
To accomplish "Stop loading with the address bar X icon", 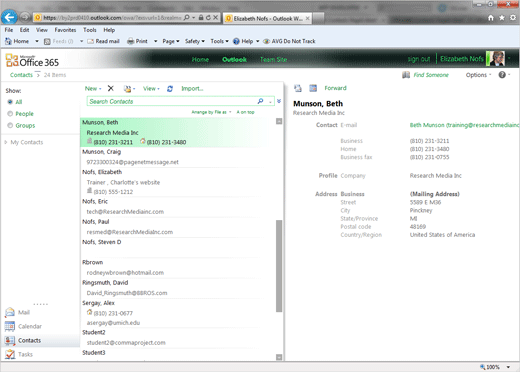I will (x=216, y=17).
